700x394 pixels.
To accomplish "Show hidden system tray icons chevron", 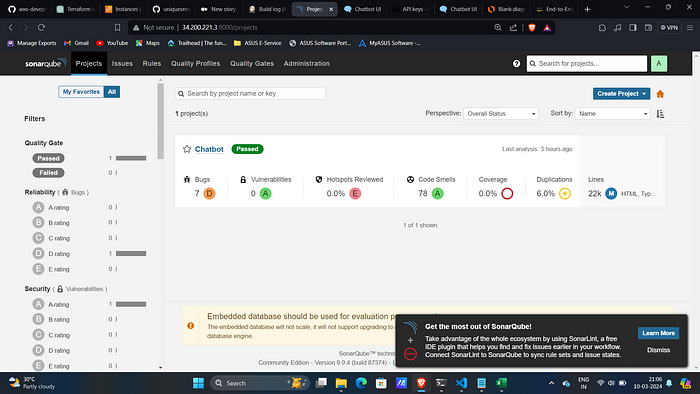I will coord(551,383).
